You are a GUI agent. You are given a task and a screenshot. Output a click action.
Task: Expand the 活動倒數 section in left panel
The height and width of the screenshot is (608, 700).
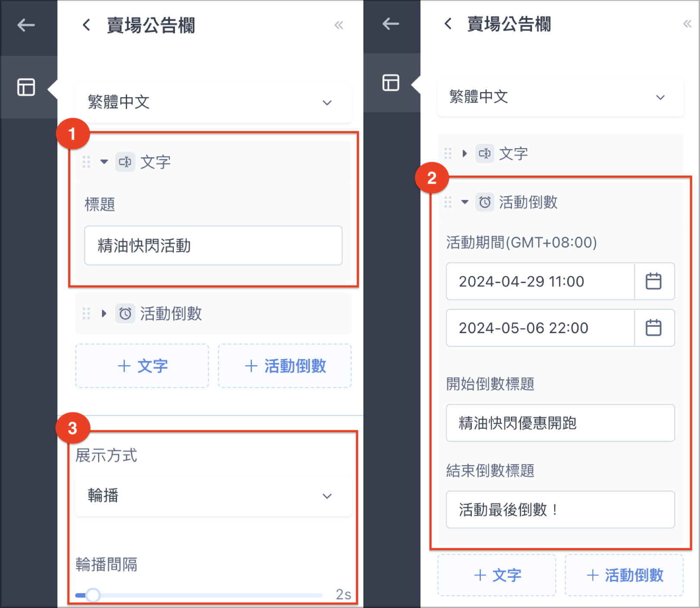[x=104, y=313]
